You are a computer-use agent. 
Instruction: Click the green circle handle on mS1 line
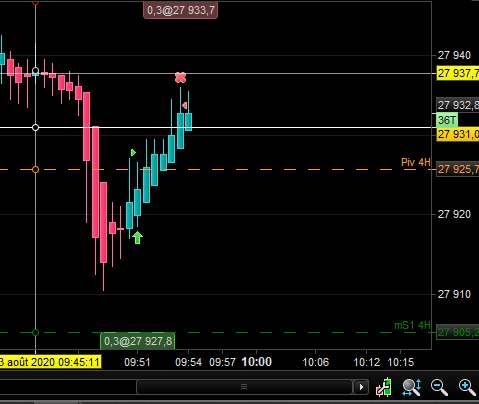[x=35, y=332]
